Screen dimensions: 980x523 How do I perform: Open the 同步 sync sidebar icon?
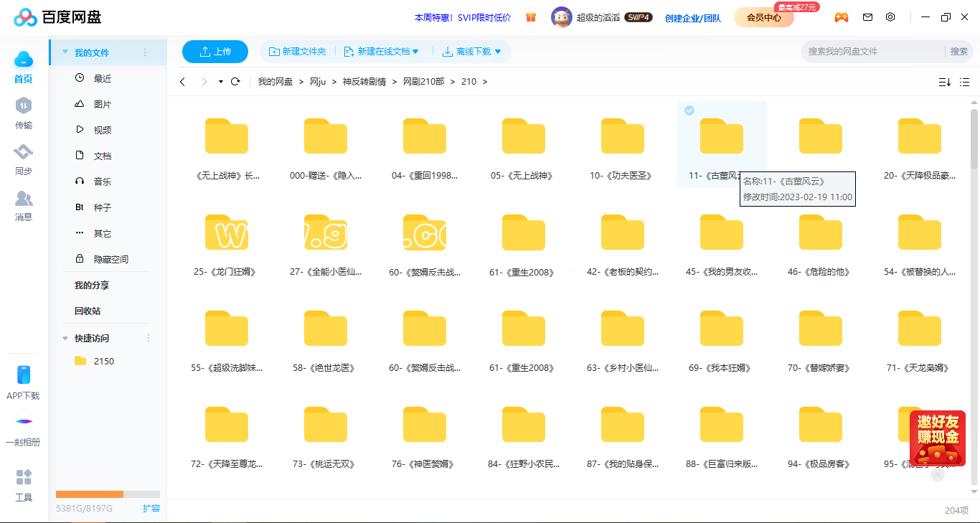pos(24,159)
